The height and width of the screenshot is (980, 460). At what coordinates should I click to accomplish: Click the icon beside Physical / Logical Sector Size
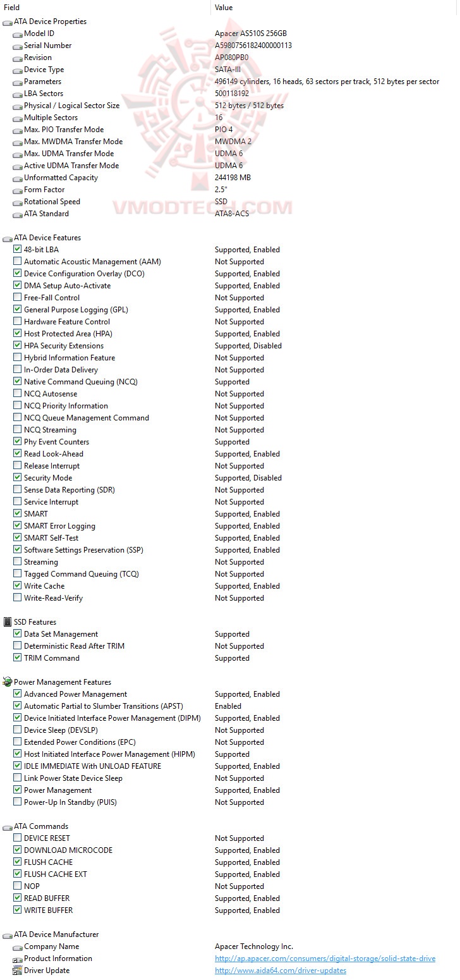(18, 106)
